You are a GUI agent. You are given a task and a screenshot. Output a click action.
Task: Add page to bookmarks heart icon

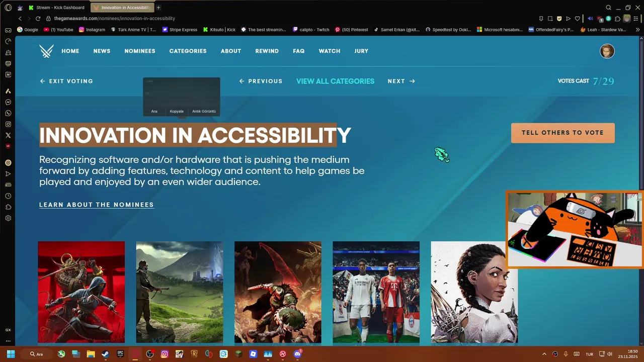click(x=577, y=19)
